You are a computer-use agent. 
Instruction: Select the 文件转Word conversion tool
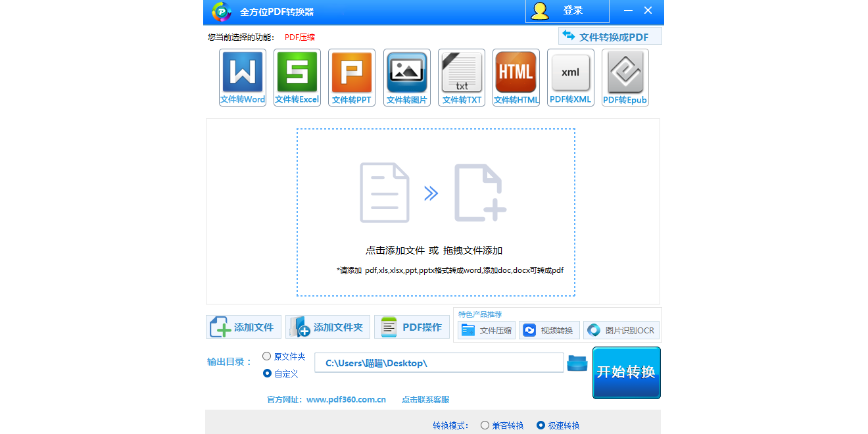(242, 76)
